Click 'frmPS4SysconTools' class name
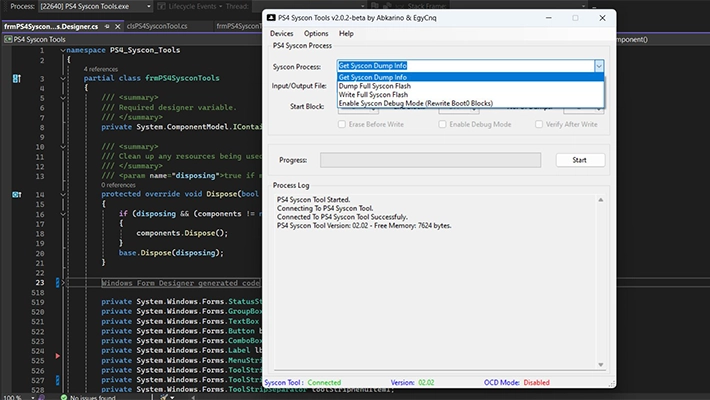Screen dimensions: 710x400 point(182,78)
